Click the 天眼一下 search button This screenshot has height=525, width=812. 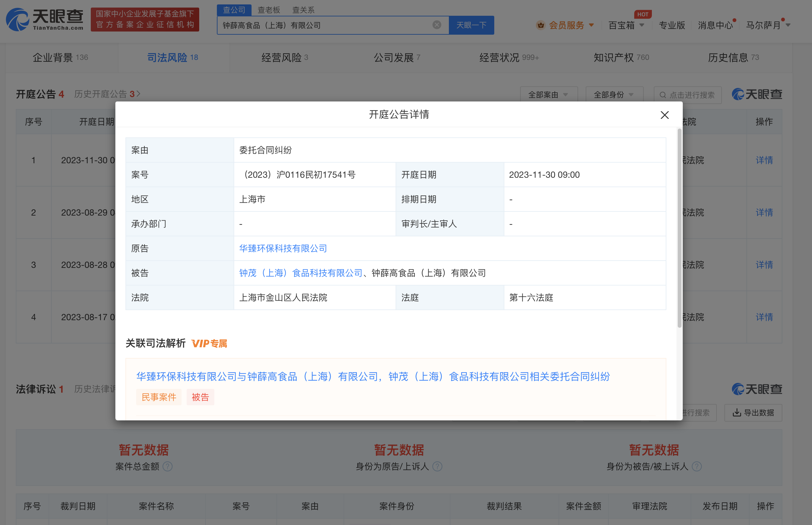click(471, 25)
